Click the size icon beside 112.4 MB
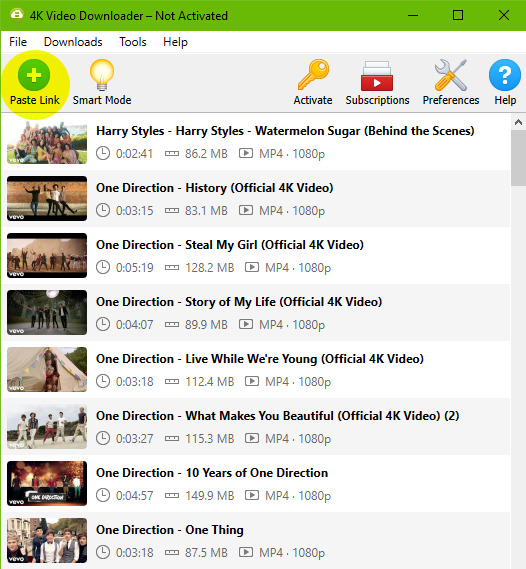The width and height of the screenshot is (526, 569). click(x=172, y=381)
